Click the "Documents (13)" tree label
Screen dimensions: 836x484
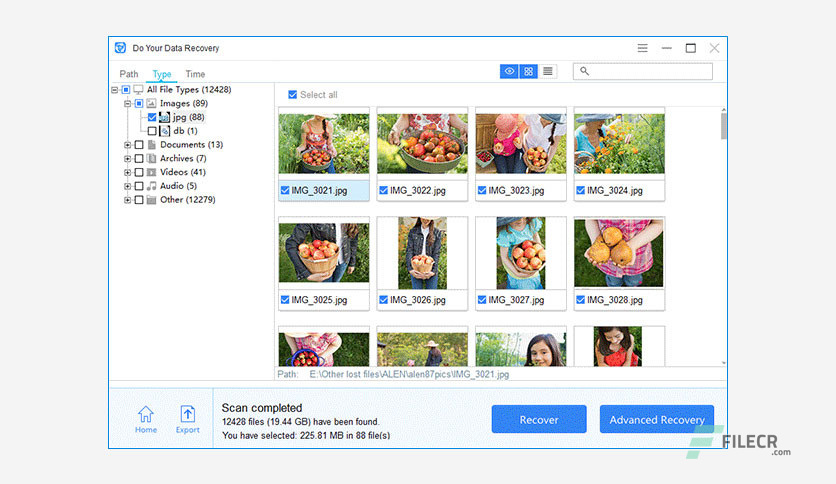191,145
